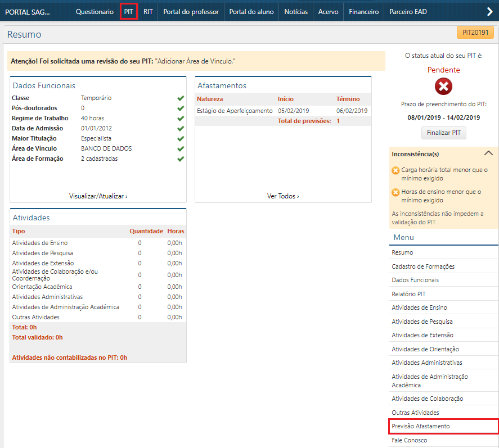Click the warning icon for Carga horária total
This screenshot has width=499, height=448.
(395, 170)
